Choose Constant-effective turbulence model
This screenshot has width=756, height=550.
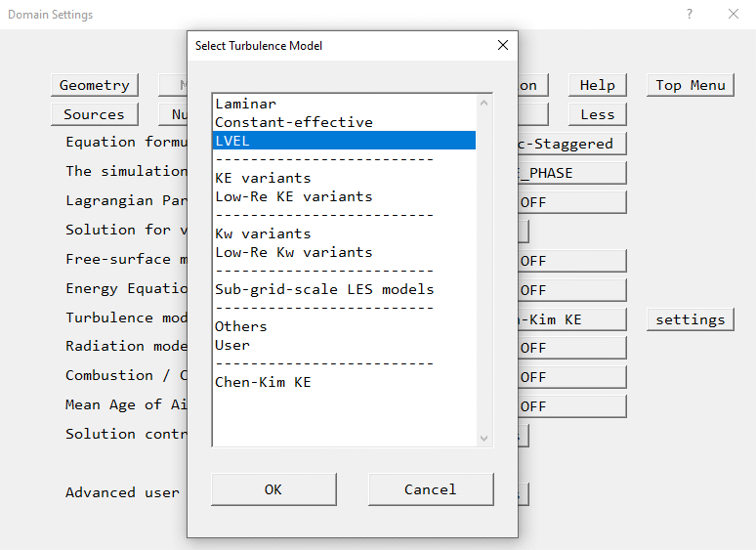(293, 122)
